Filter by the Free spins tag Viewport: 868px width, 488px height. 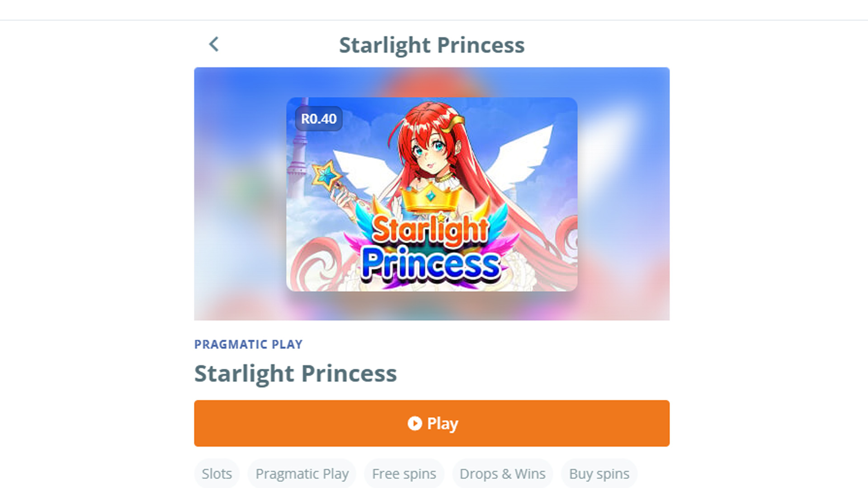point(404,474)
